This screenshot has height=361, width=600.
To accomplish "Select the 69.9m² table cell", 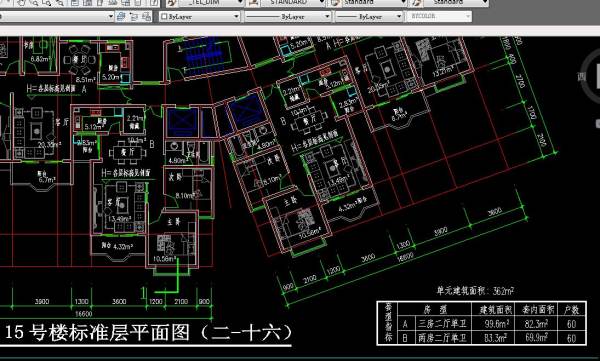I will click(x=536, y=338).
